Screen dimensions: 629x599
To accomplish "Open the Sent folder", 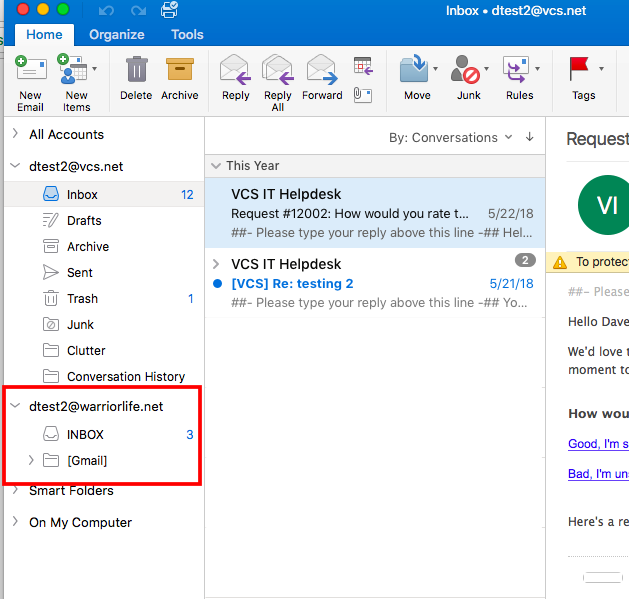I will 104,272.
